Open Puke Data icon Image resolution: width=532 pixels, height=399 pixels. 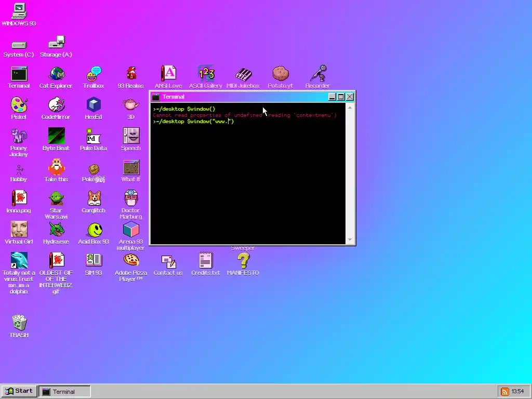(94, 139)
